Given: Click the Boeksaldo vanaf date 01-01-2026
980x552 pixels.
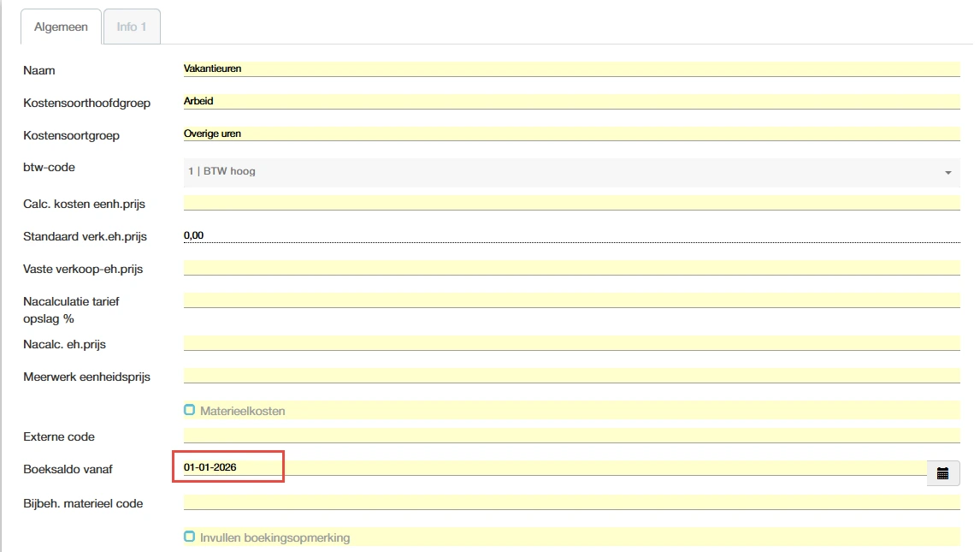Looking at the screenshot, I should tap(210, 468).
